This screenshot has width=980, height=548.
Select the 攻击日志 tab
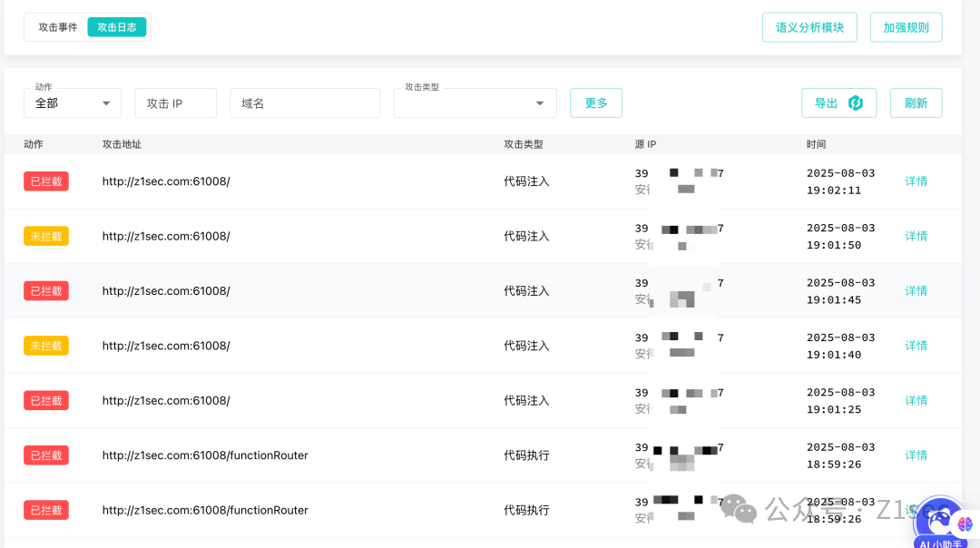pyautogui.click(x=117, y=27)
